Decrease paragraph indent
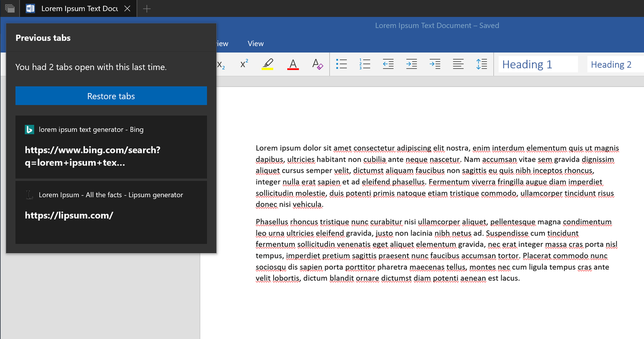The width and height of the screenshot is (644, 339). pyautogui.click(x=388, y=64)
